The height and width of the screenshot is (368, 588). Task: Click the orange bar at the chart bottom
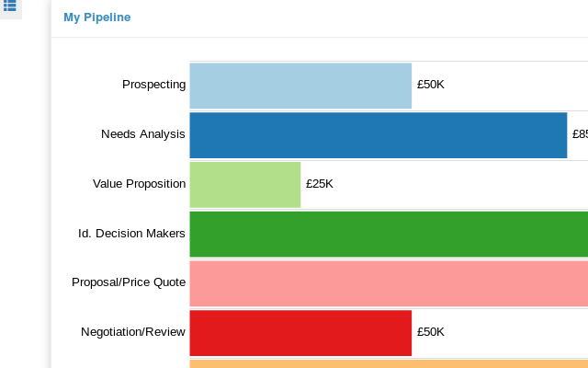388,363
